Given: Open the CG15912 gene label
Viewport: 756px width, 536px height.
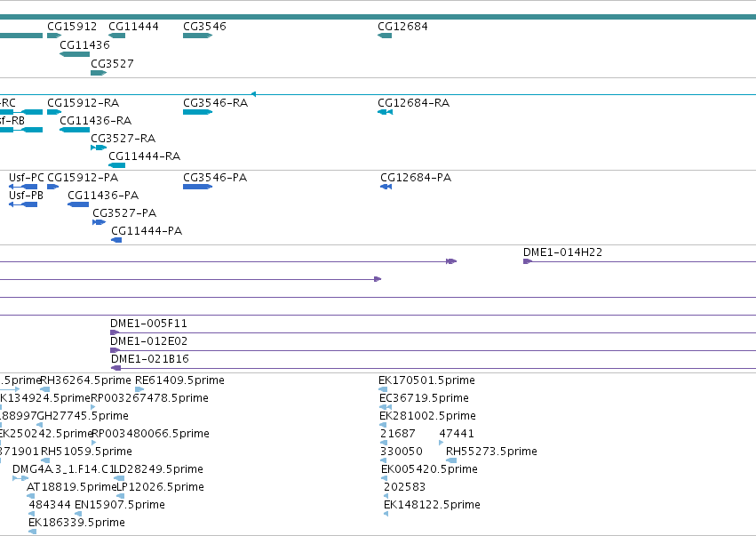Looking at the screenshot, I should click(x=72, y=27).
